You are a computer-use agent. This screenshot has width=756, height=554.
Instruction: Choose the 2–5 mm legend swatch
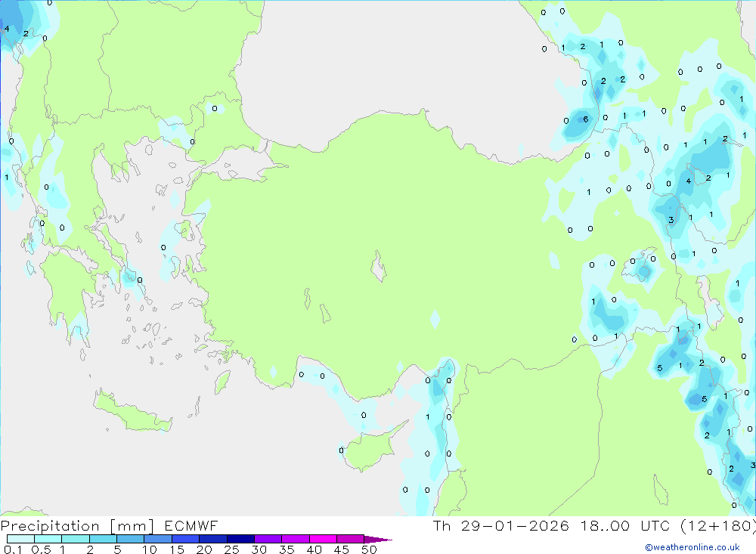click(x=103, y=539)
